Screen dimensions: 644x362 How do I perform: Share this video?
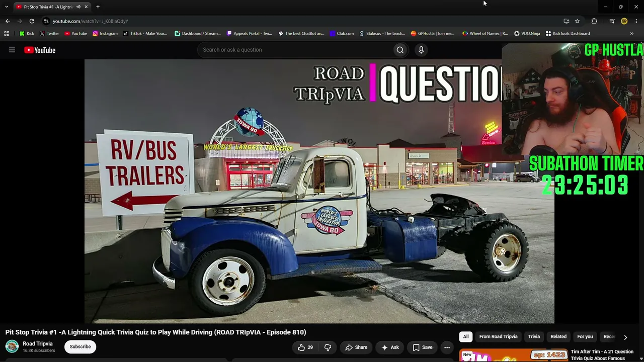356,347
